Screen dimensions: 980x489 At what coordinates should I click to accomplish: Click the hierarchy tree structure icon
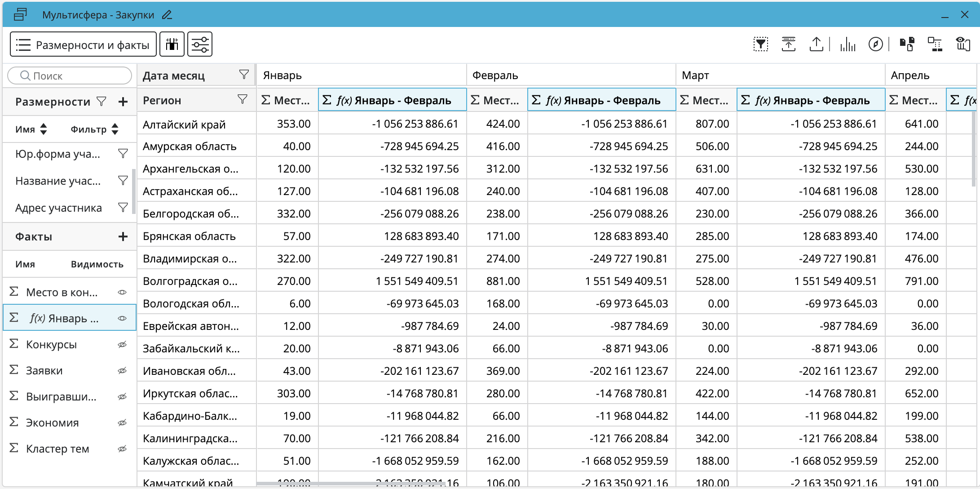coord(935,44)
